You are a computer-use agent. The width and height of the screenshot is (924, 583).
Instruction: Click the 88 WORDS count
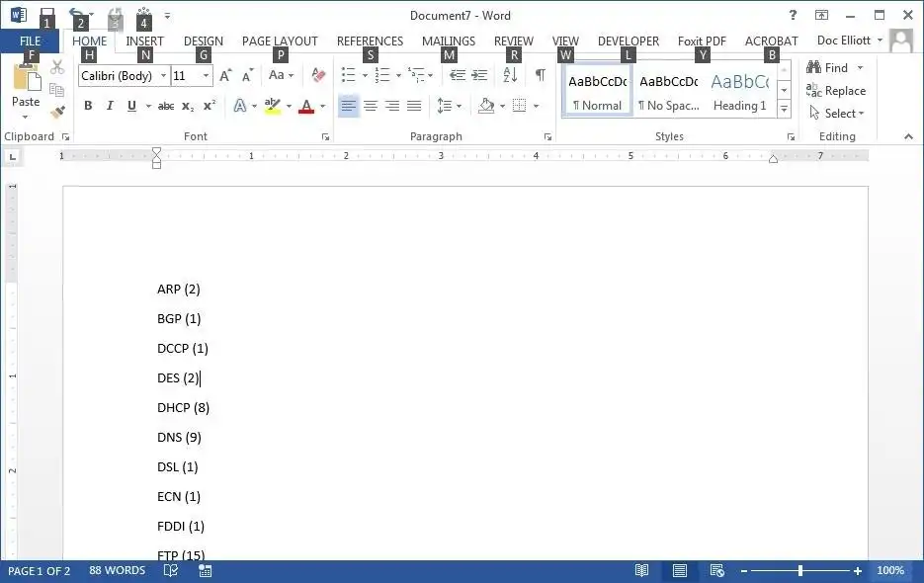coord(117,570)
